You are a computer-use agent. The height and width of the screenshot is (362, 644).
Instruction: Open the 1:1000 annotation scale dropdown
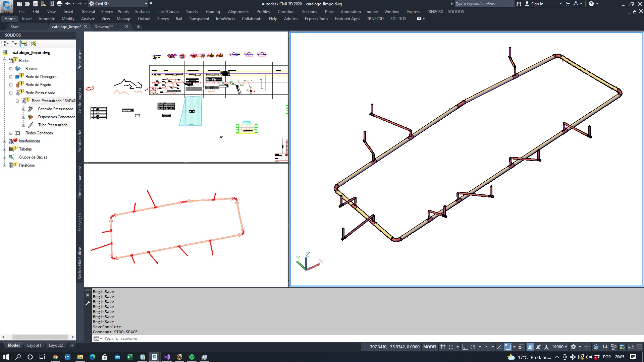[559, 347]
